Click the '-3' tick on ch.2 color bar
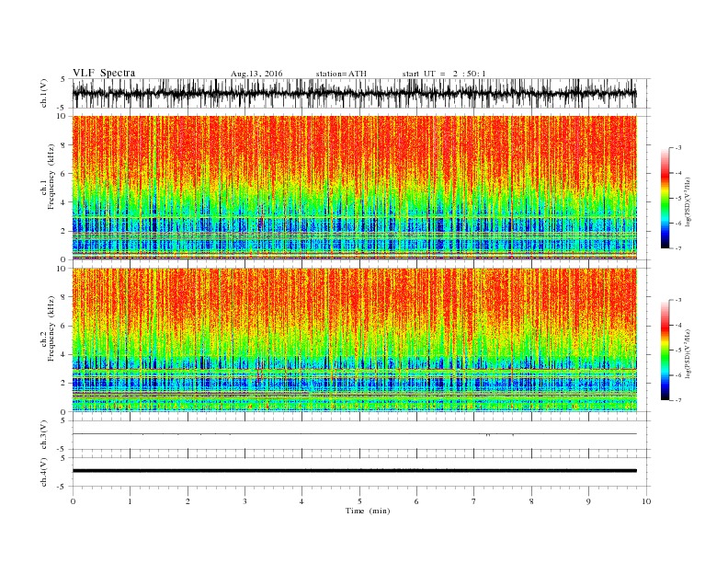The image size is (728, 563). (x=677, y=300)
